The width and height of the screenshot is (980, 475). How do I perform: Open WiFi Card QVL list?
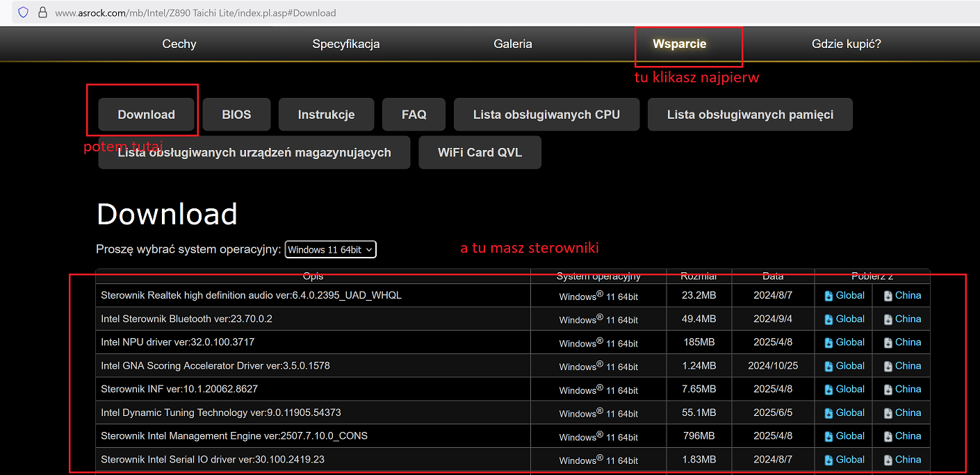click(x=480, y=152)
